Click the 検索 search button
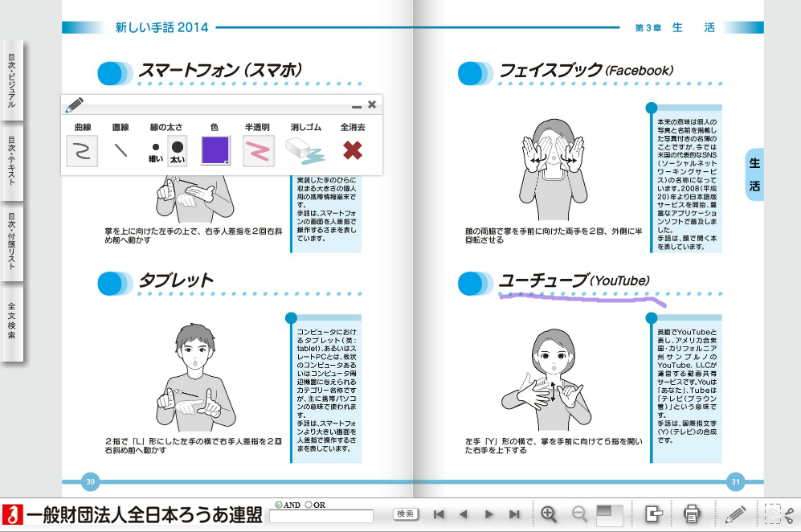 click(406, 514)
